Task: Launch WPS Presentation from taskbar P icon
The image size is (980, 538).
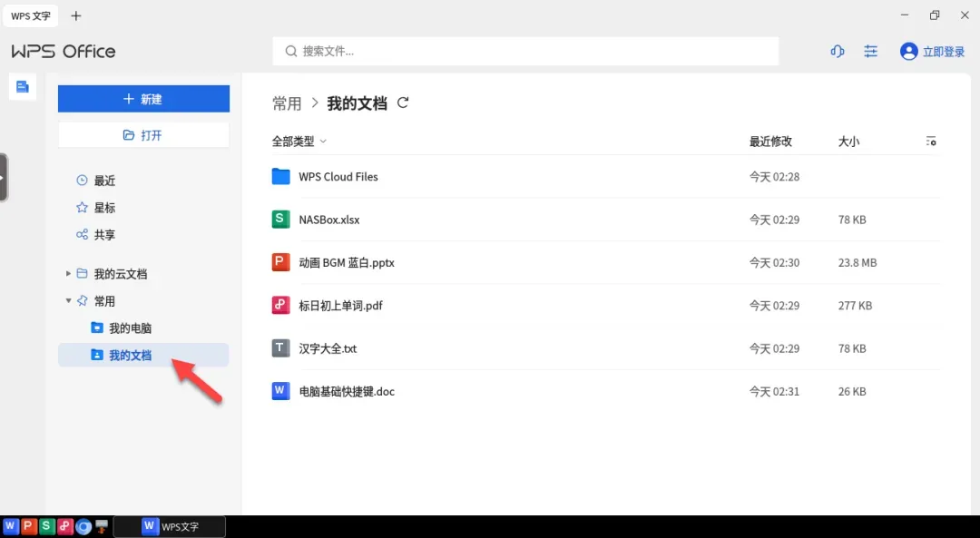Action: click(28, 526)
